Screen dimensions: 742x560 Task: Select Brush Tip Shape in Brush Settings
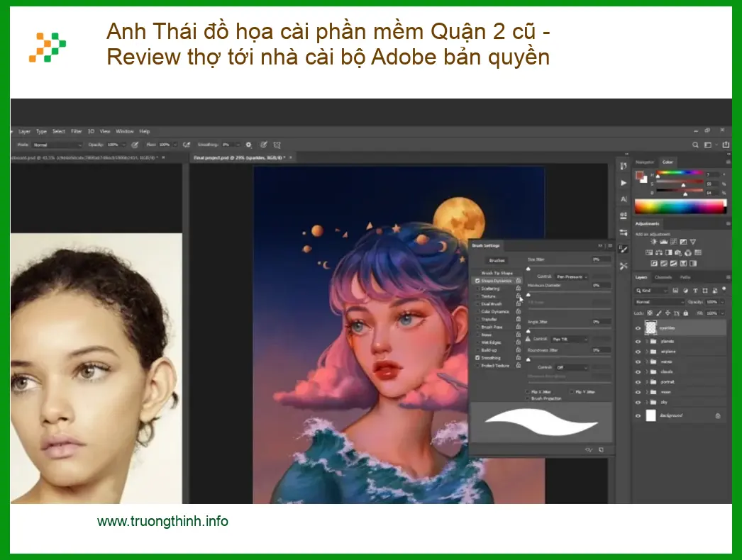(x=497, y=273)
